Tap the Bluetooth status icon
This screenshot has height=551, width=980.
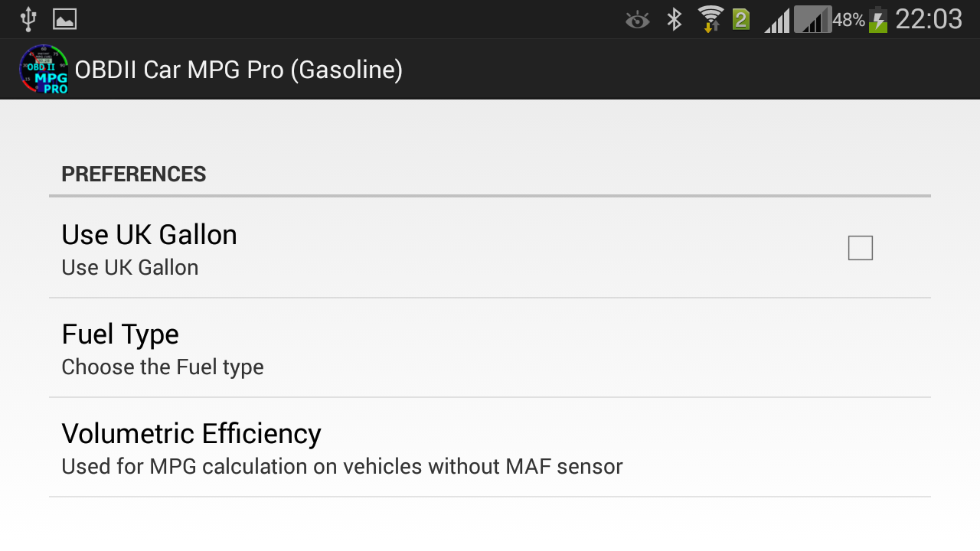tap(674, 19)
